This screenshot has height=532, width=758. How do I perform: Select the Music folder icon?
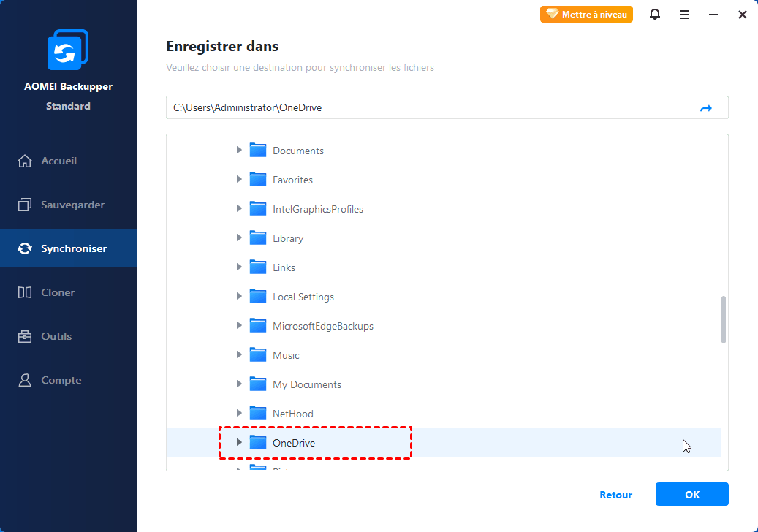[258, 355]
